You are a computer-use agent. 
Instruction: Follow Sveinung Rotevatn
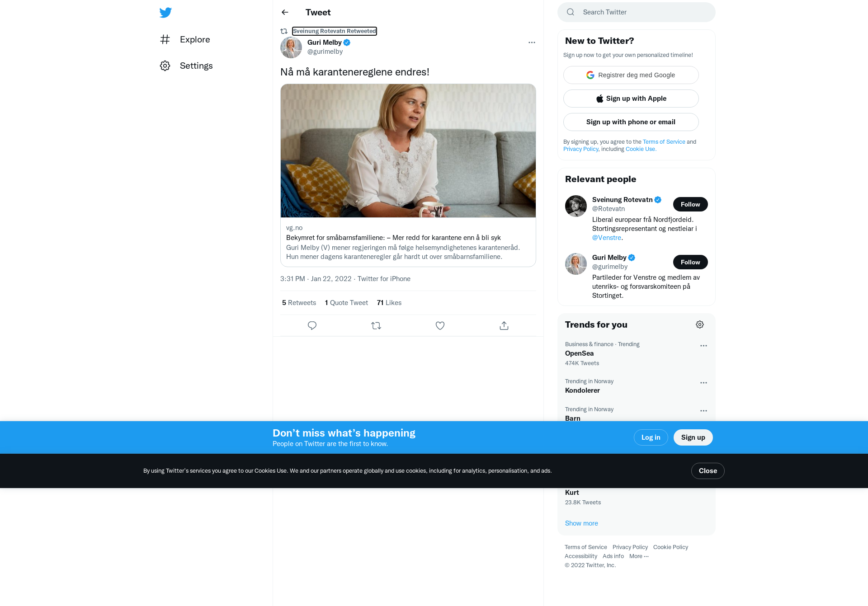(x=690, y=204)
